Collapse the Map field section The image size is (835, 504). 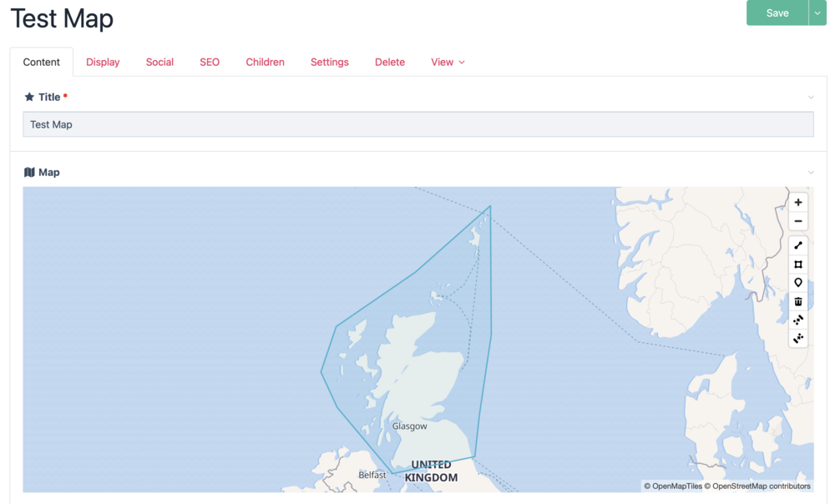click(811, 173)
